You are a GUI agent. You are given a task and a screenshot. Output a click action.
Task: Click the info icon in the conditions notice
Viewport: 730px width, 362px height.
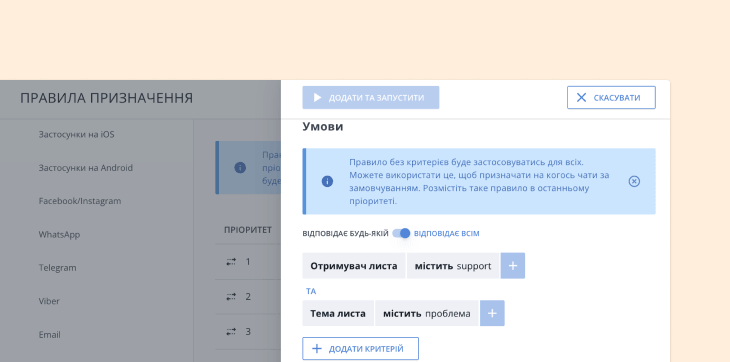coord(327,181)
